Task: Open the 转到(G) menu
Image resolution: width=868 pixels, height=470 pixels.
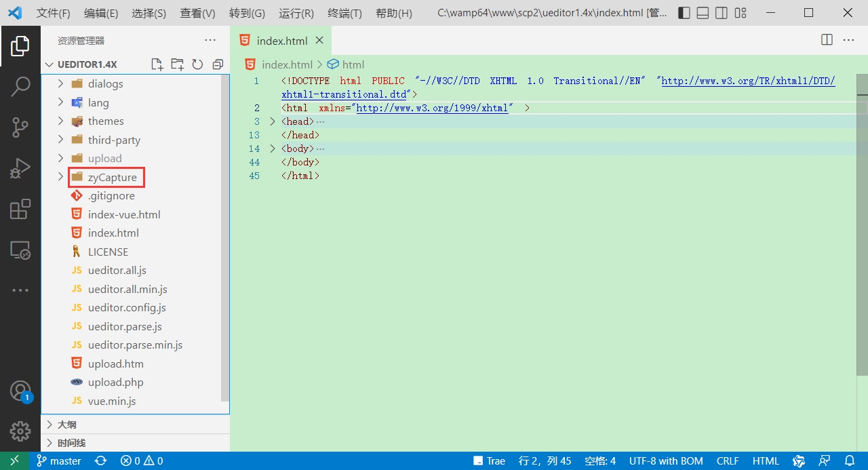Action: tap(247, 13)
